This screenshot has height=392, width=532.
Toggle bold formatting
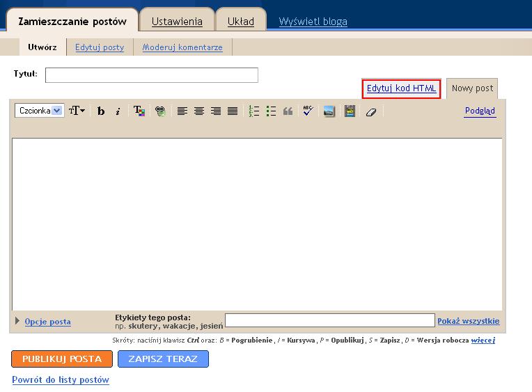click(101, 111)
